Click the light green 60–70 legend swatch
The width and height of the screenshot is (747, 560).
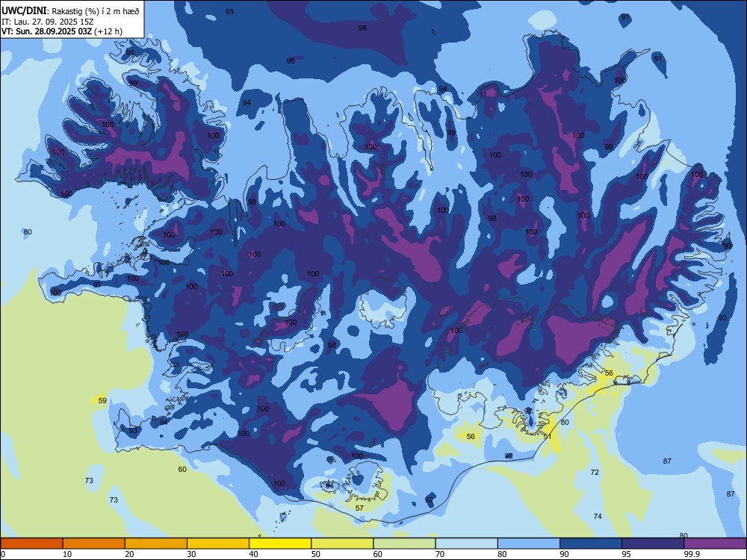pos(404,544)
